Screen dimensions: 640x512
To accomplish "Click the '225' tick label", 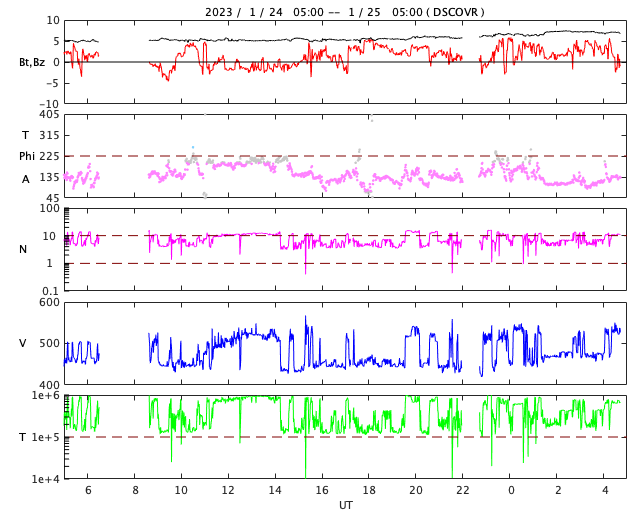I will coord(49,156).
